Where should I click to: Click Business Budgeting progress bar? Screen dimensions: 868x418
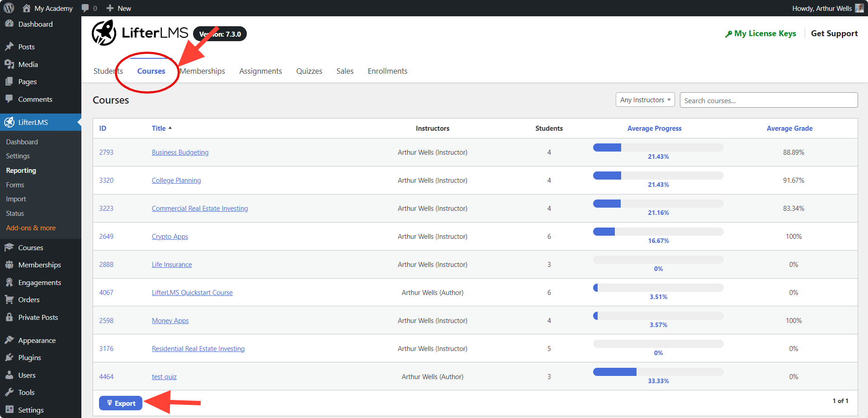pyautogui.click(x=658, y=147)
